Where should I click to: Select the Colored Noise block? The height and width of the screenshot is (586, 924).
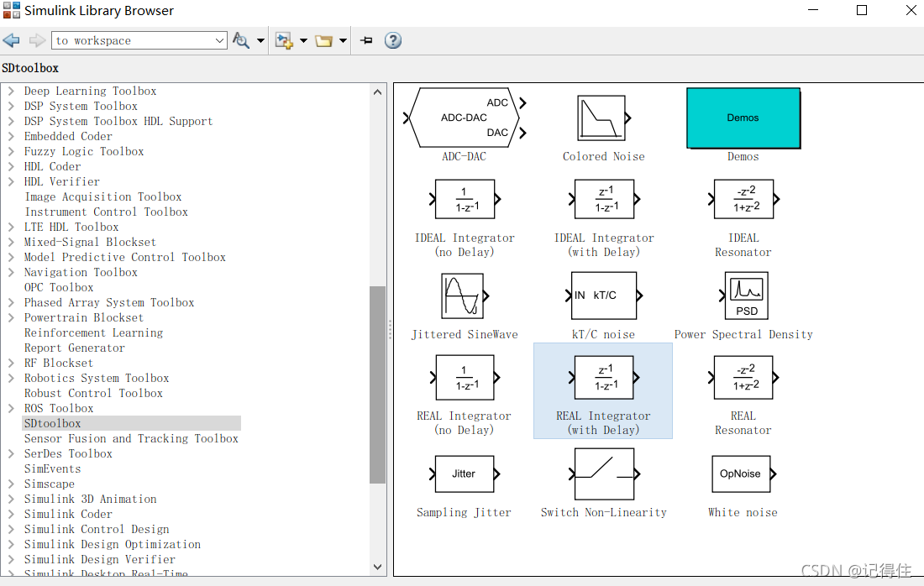602,118
